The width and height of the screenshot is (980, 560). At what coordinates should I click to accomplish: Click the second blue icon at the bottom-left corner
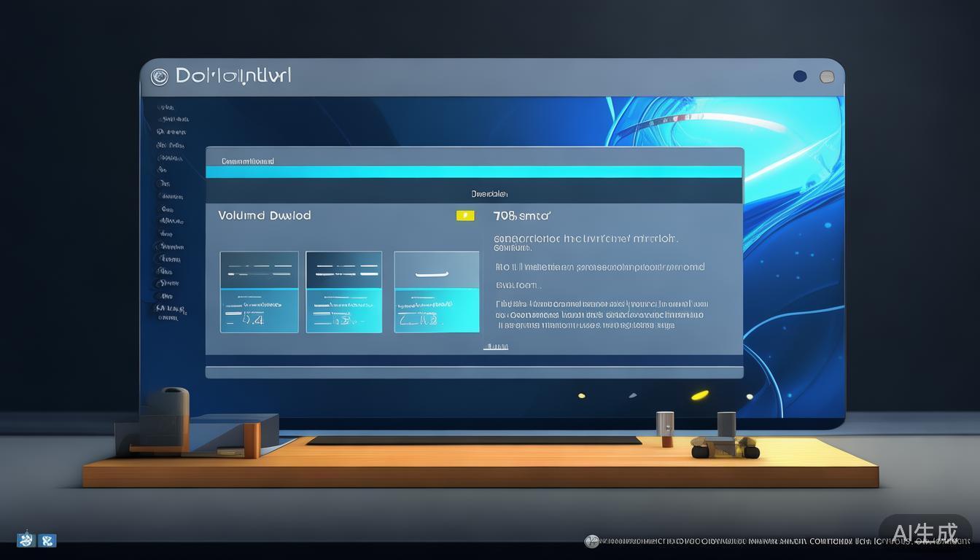point(47,540)
